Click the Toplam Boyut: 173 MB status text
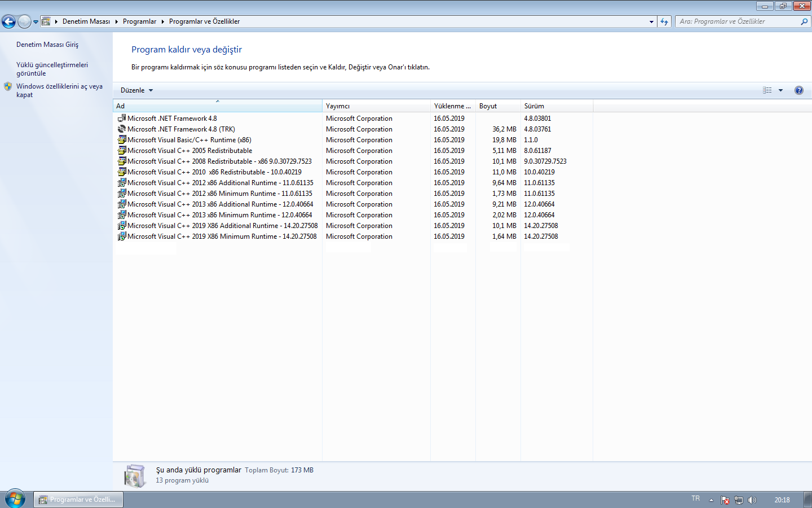This screenshot has width=812, height=508. click(x=279, y=470)
